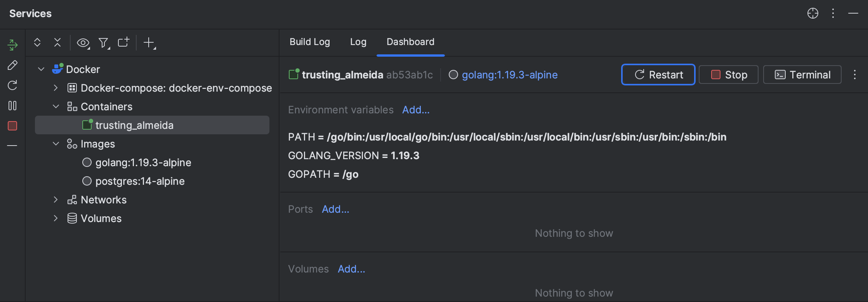Viewport: 868px width, 302px height.
Task: Expand the Networks node
Action: (x=56, y=200)
